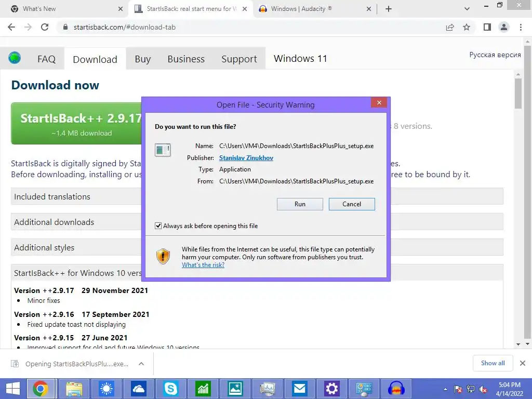Open Skype from the taskbar
Viewport: 532px width, 399px height.
tap(170, 389)
